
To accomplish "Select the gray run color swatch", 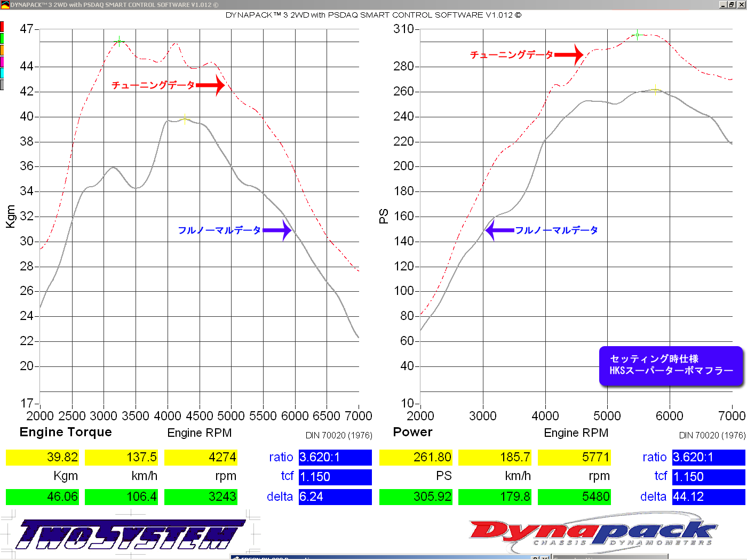I will [2, 85].
